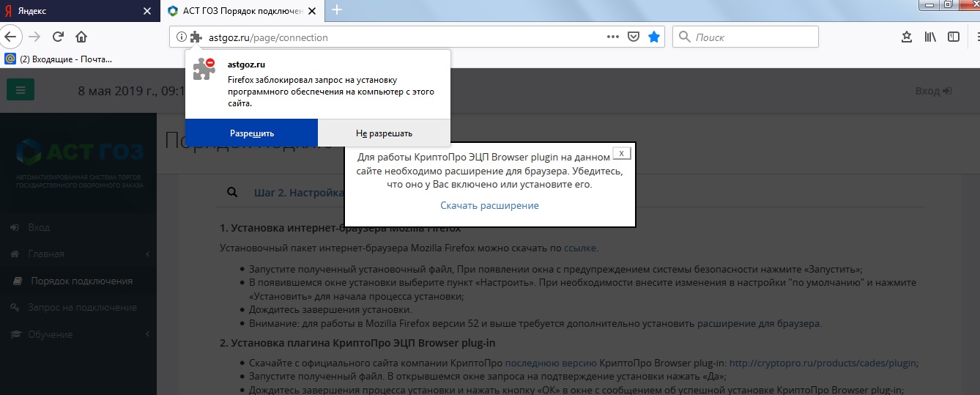The width and height of the screenshot is (980, 395).
Task: Open Запрос на подключение in sidebar
Action: (x=82, y=307)
